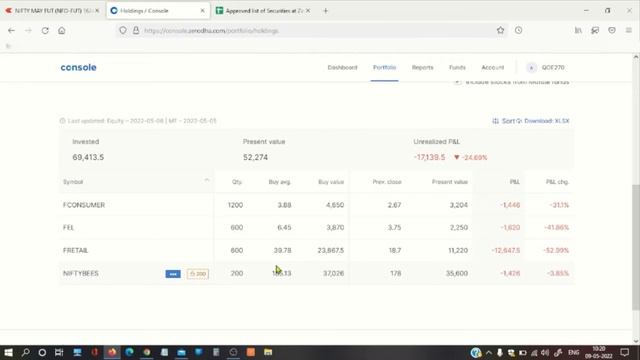This screenshot has height=360, width=640.
Task: Open the QOF270 user profile
Action: 546,68
